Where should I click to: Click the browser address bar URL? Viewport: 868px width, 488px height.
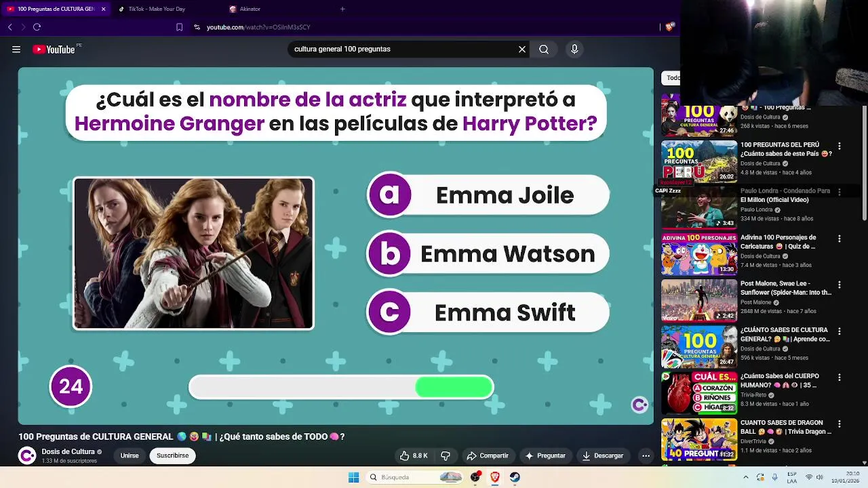pyautogui.click(x=258, y=27)
